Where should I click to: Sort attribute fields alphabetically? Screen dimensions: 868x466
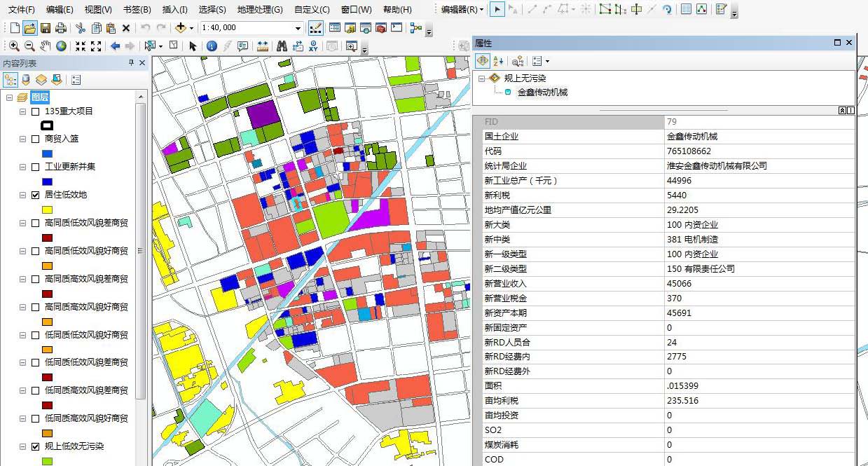[498, 62]
